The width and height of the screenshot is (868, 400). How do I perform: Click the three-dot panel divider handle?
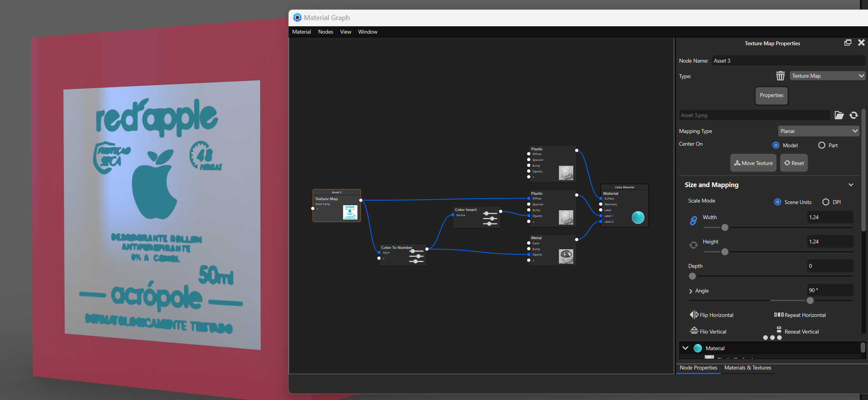(x=772, y=338)
